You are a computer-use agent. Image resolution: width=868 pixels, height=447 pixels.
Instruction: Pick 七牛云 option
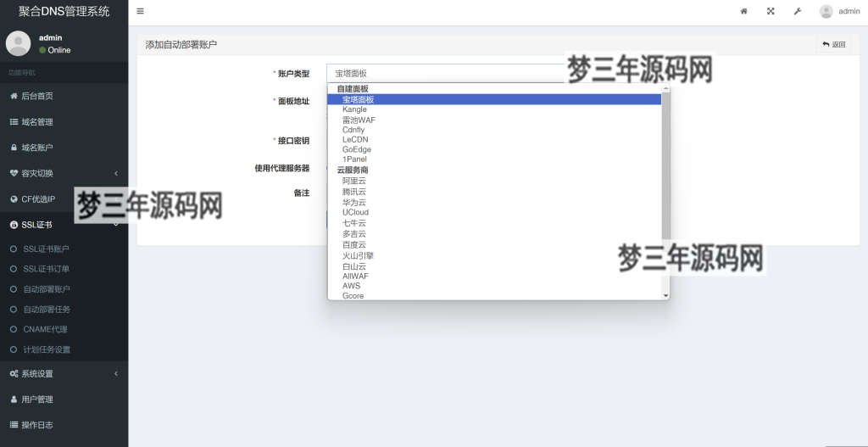click(494, 223)
